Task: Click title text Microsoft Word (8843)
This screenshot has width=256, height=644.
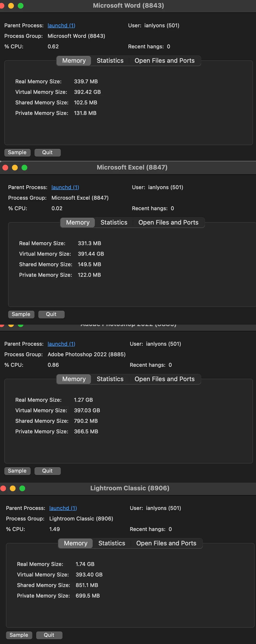Action: point(129,6)
